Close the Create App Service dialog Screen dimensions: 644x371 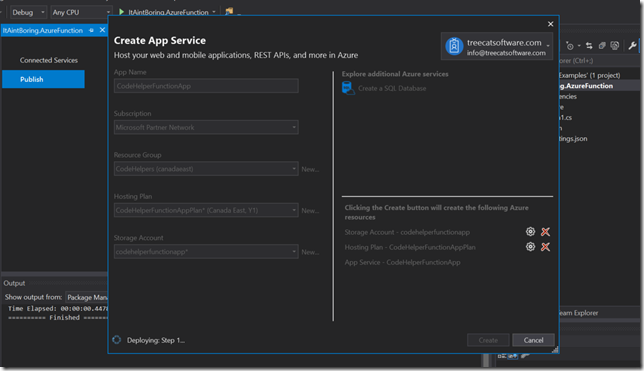pyautogui.click(x=550, y=24)
